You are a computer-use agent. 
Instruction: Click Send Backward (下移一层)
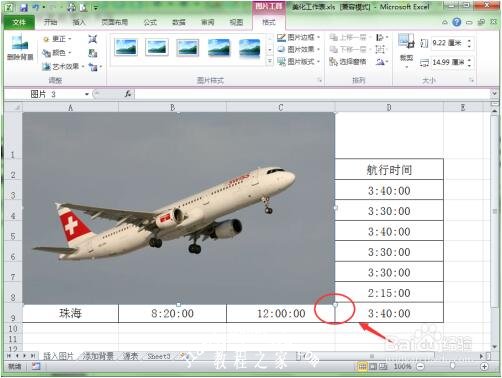(350, 49)
